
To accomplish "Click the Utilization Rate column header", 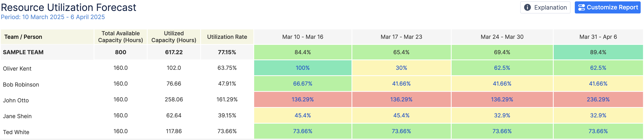I will pos(227,37).
